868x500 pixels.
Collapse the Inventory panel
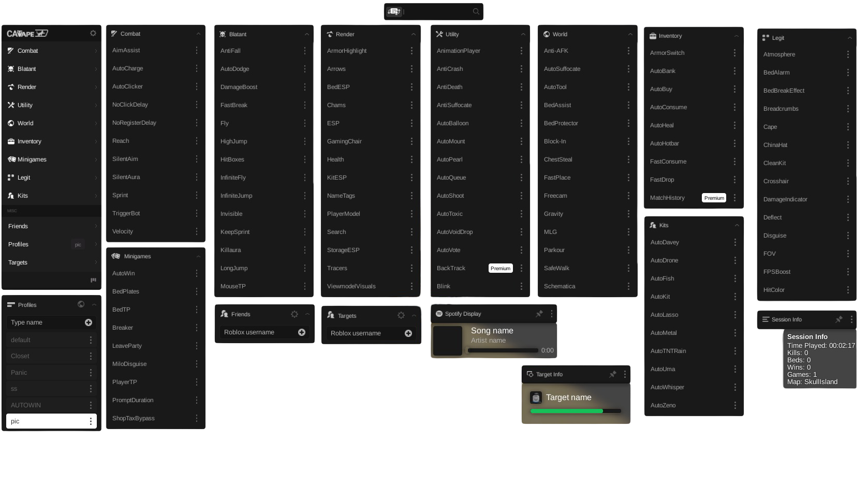click(737, 36)
